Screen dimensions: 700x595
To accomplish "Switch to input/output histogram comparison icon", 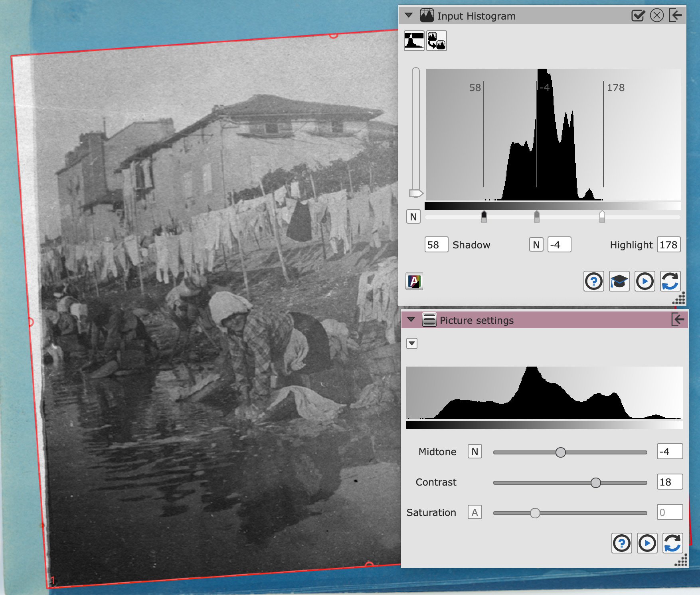I will click(436, 41).
